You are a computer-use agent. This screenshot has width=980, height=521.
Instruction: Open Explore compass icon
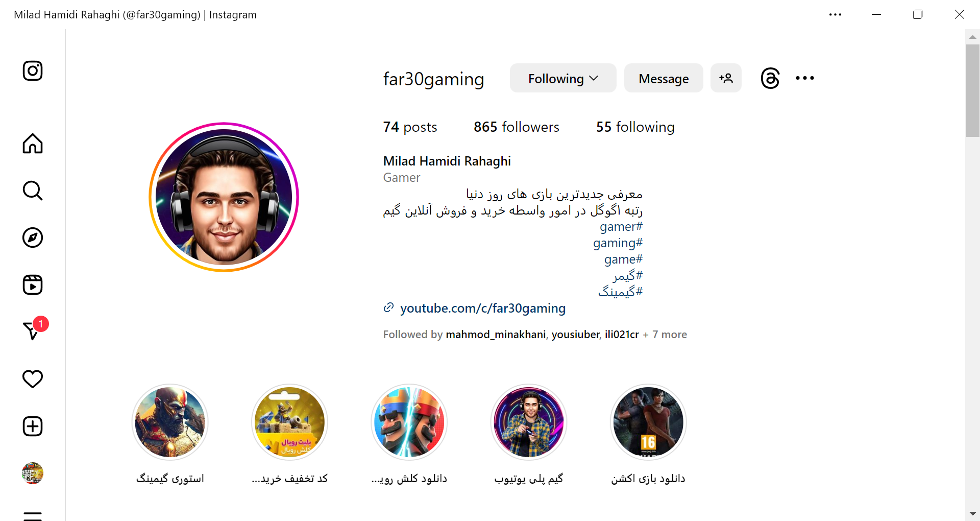33,238
